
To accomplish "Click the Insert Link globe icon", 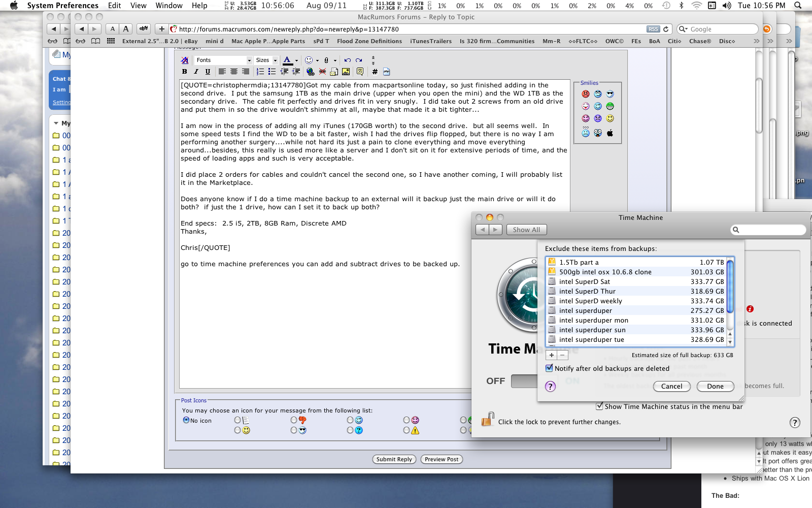I will [311, 72].
